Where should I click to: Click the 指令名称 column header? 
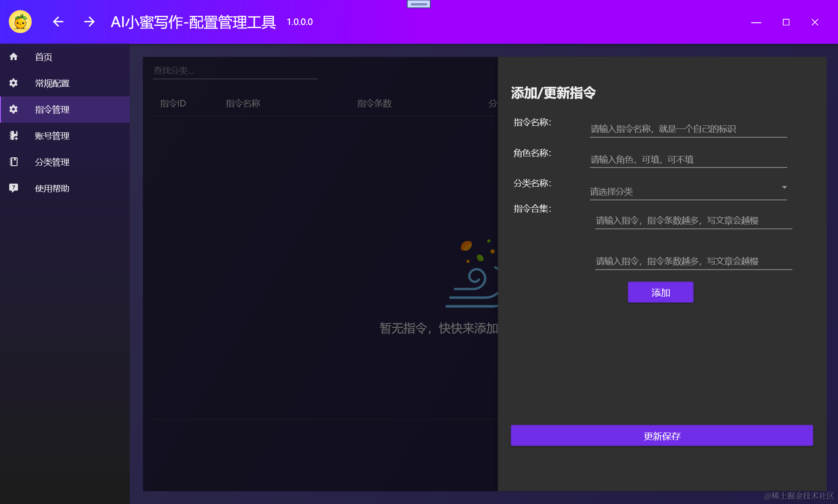(243, 103)
